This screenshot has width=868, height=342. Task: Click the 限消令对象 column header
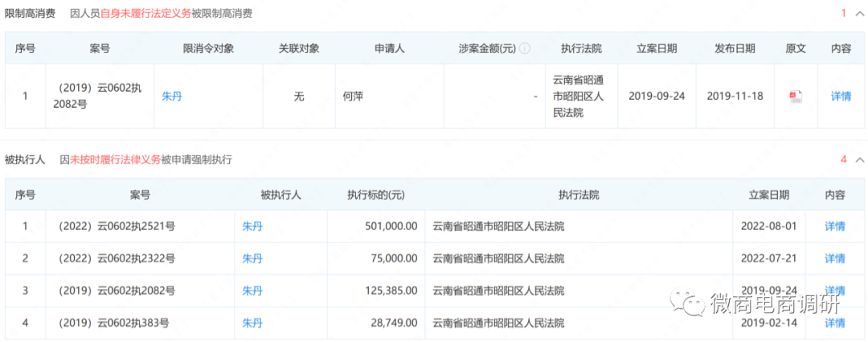point(208,49)
